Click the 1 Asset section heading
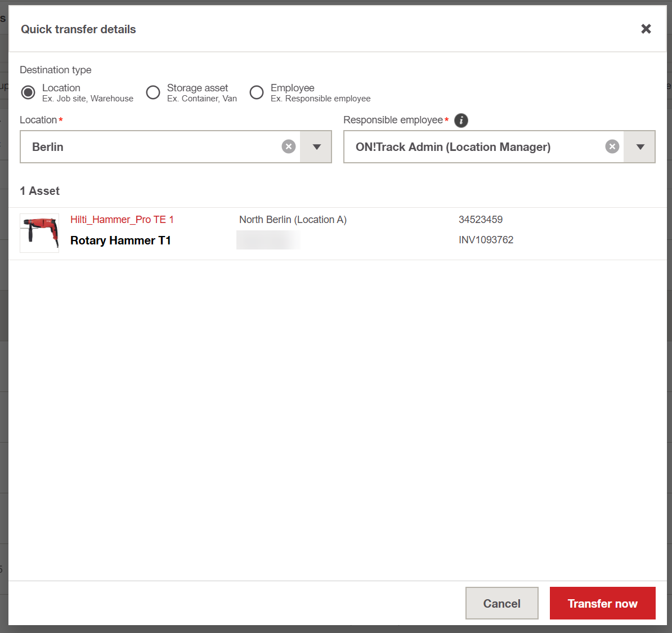 coord(40,191)
